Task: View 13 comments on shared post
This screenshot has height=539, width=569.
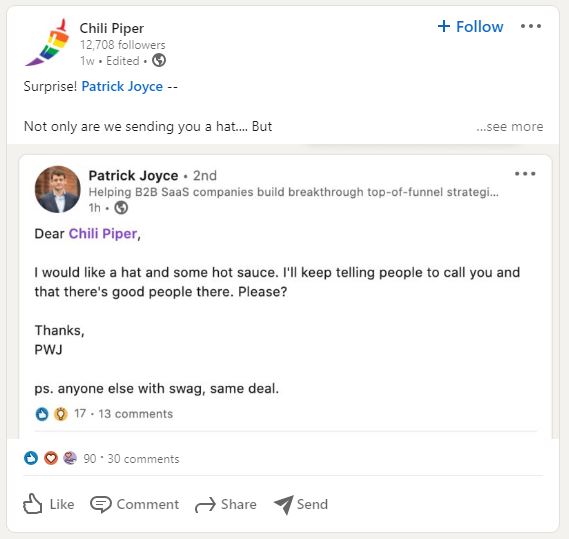Action: [136, 414]
